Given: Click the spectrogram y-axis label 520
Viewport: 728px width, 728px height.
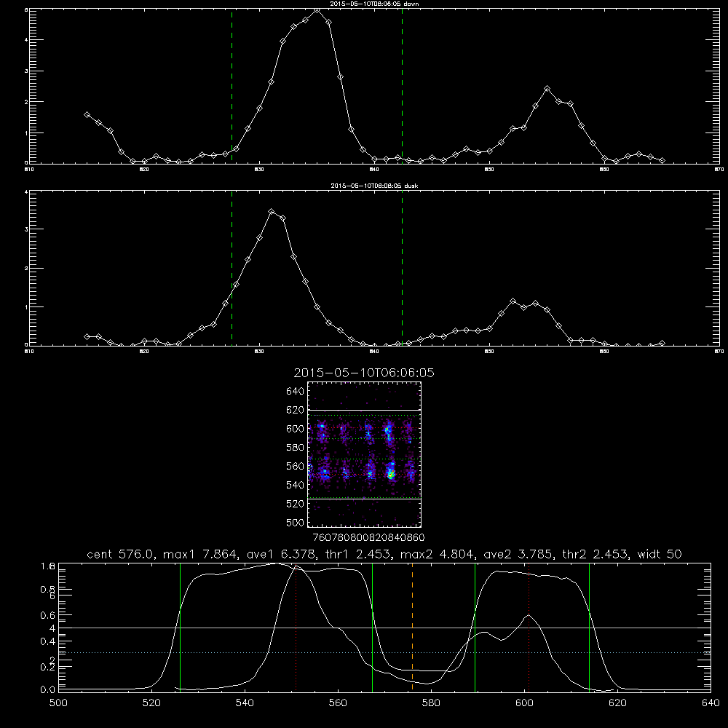Looking at the screenshot, I should click(x=296, y=504).
